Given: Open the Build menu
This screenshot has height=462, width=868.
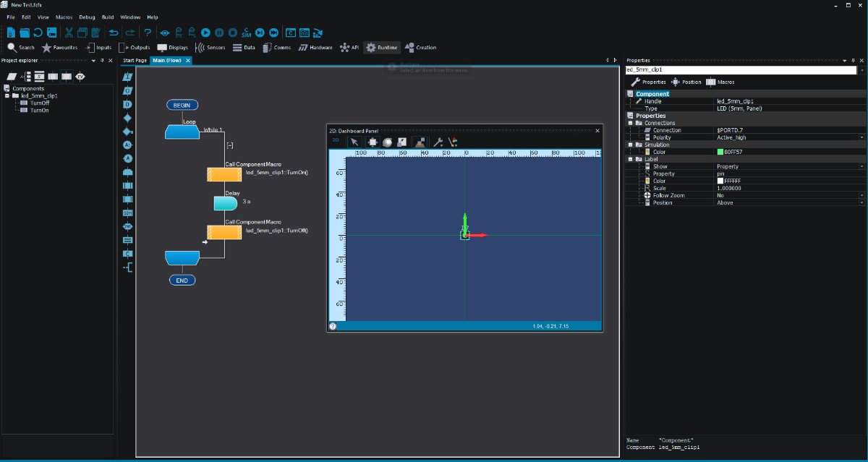Looking at the screenshot, I should [x=108, y=17].
